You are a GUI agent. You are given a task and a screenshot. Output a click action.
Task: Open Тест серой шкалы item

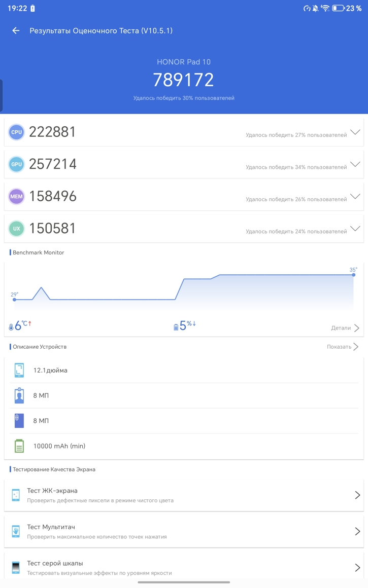click(184, 567)
